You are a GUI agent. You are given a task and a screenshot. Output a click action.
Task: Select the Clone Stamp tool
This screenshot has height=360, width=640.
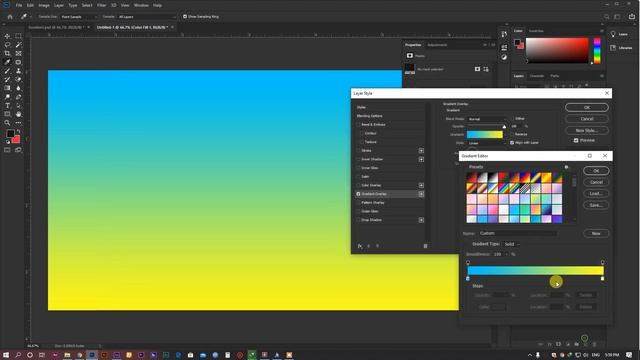(18, 71)
